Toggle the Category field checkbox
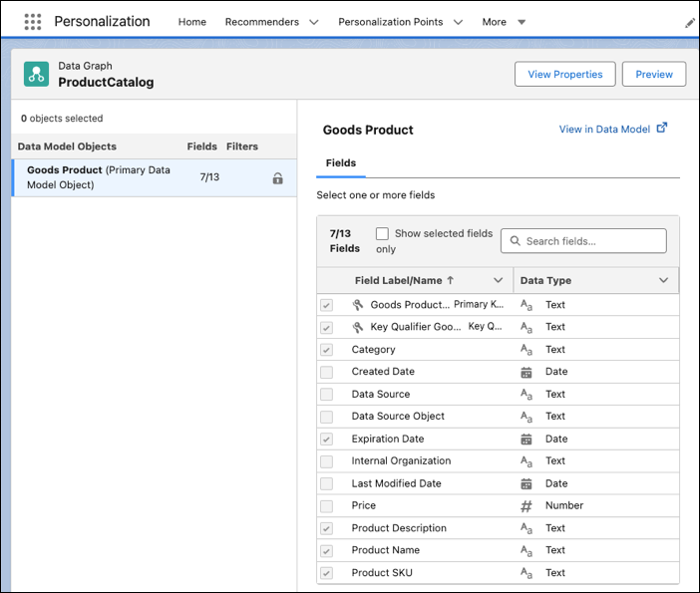700x593 pixels. [326, 350]
